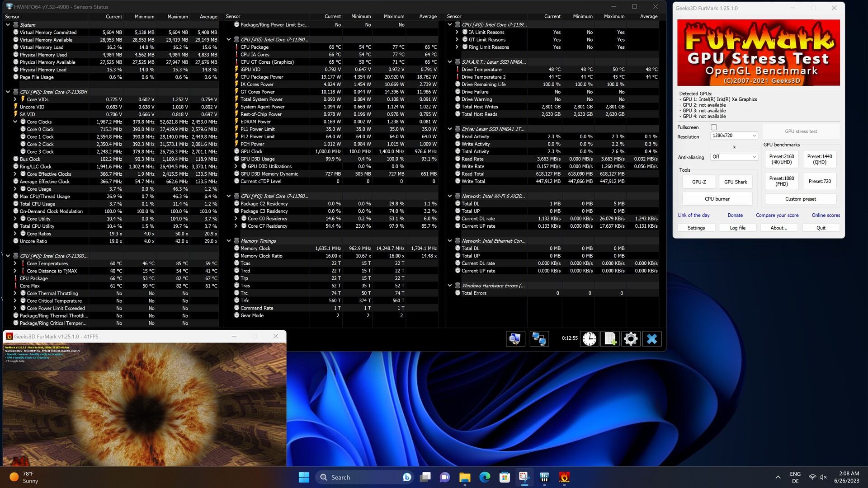This screenshot has height=488, width=868.
Task: Open HWiNFO sensor settings gear
Action: coord(631,339)
